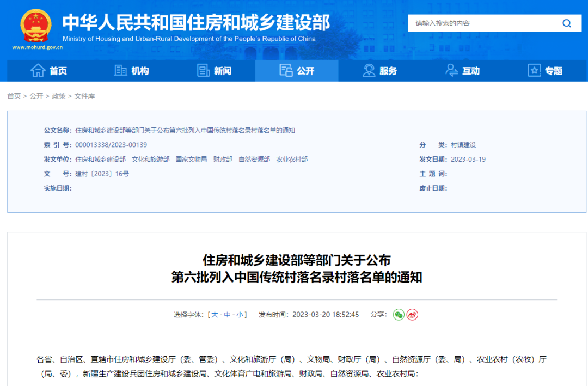The height and width of the screenshot is (386, 588).
Task: Set font size to small 小
Action: 240,315
